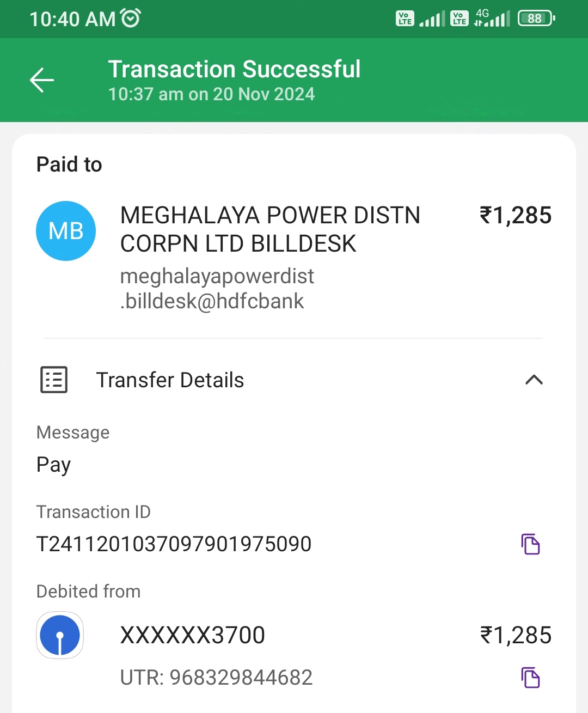This screenshot has width=588, height=713.
Task: Tap the SBI bank logo
Action: click(60, 635)
